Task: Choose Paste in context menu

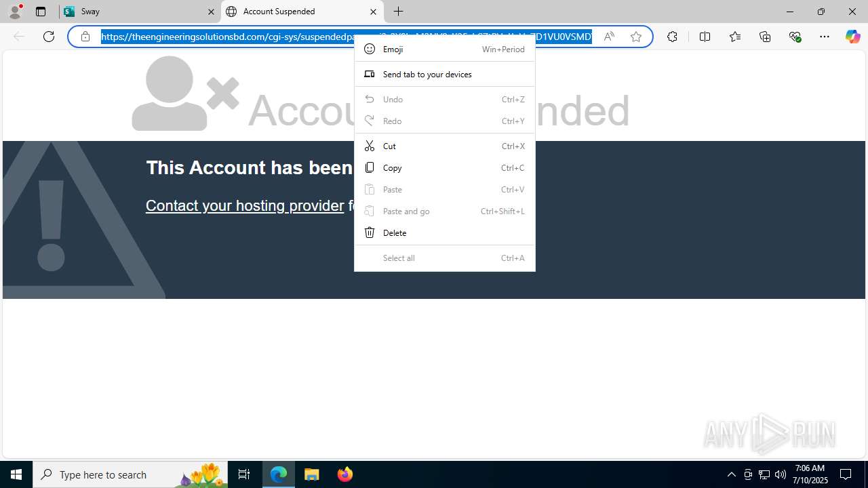Action: 445,189
